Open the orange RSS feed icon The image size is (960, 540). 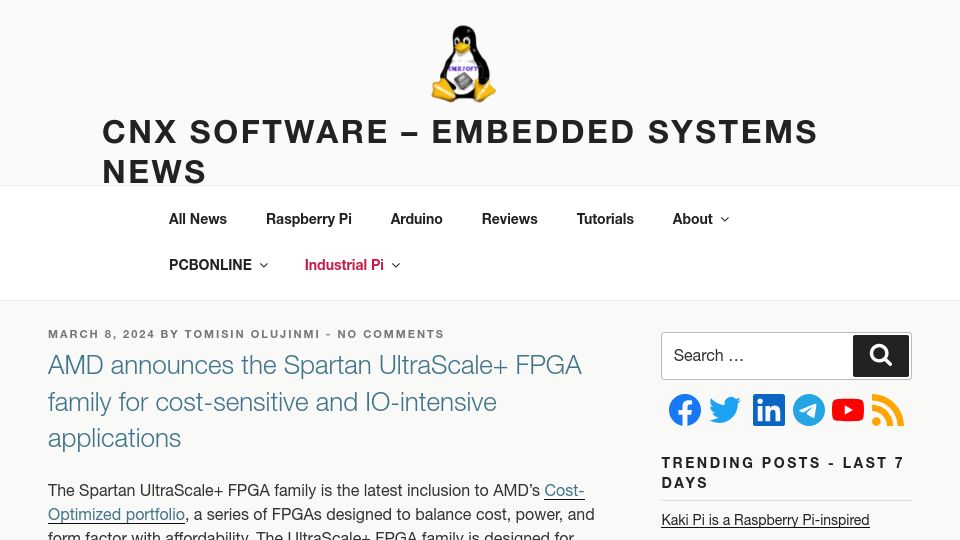coord(888,410)
